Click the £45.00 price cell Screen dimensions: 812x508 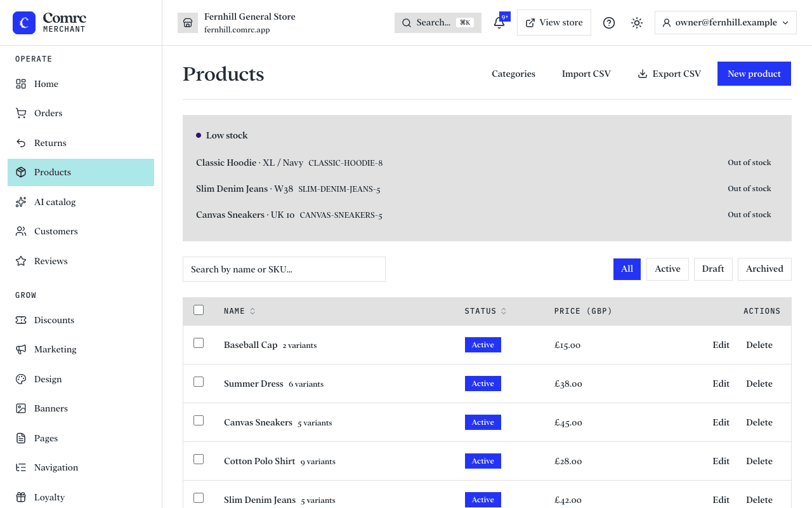coord(568,422)
